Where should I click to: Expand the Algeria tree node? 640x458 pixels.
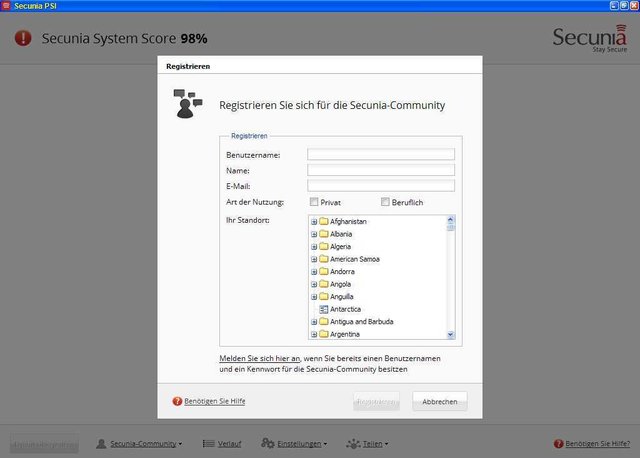tap(314, 247)
